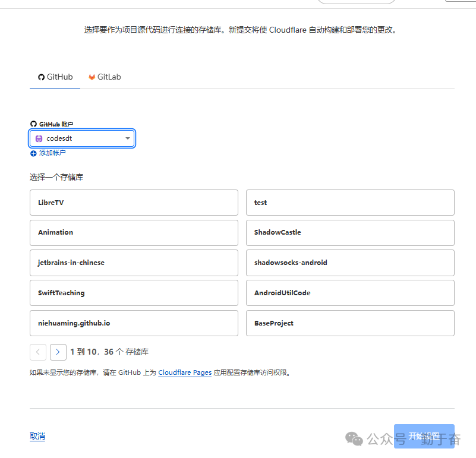Select the jetbrains-in-chinese repository
Screen dimensions: 476x458
pyautogui.click(x=134, y=263)
